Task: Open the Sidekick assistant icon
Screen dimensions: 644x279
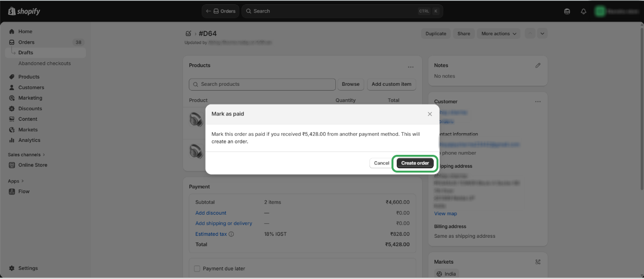Action: tap(567, 12)
